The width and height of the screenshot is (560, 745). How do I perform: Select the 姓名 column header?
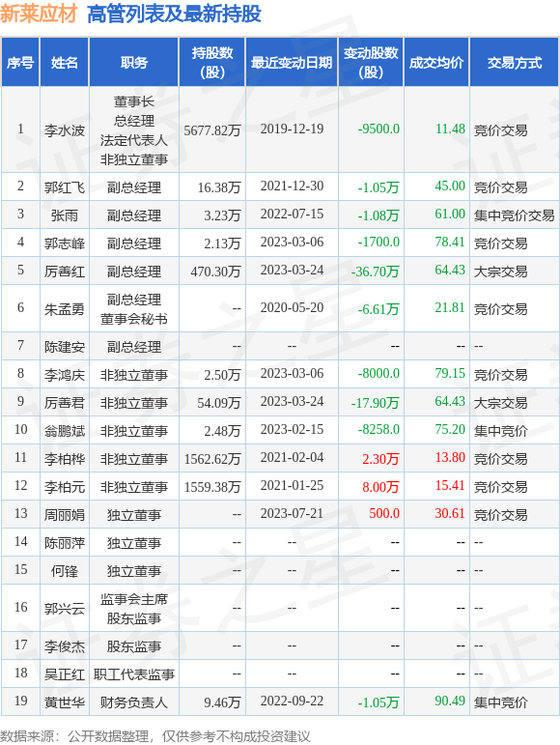(x=65, y=62)
